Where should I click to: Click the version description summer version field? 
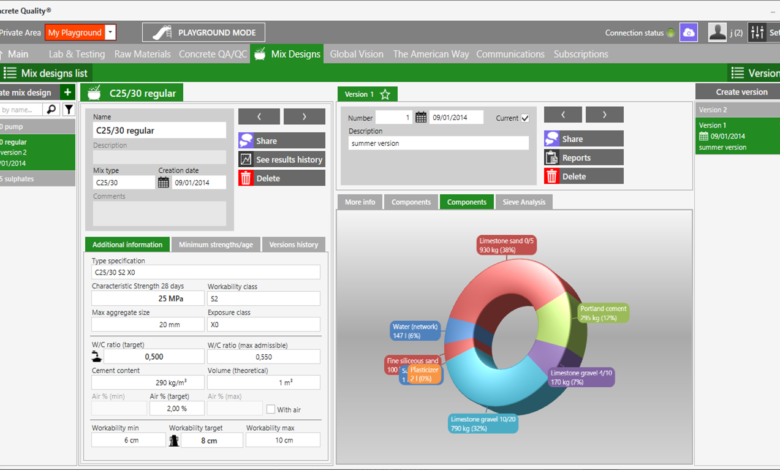click(x=438, y=143)
